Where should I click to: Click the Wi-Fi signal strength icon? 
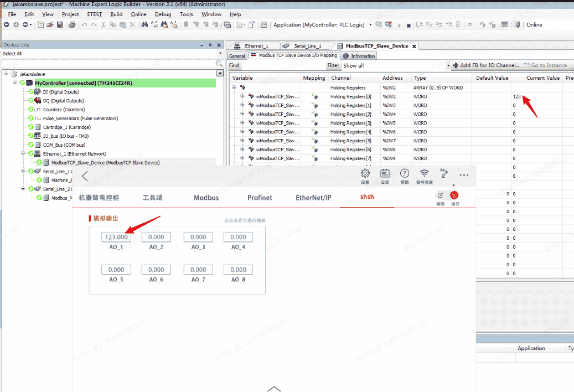point(424,174)
